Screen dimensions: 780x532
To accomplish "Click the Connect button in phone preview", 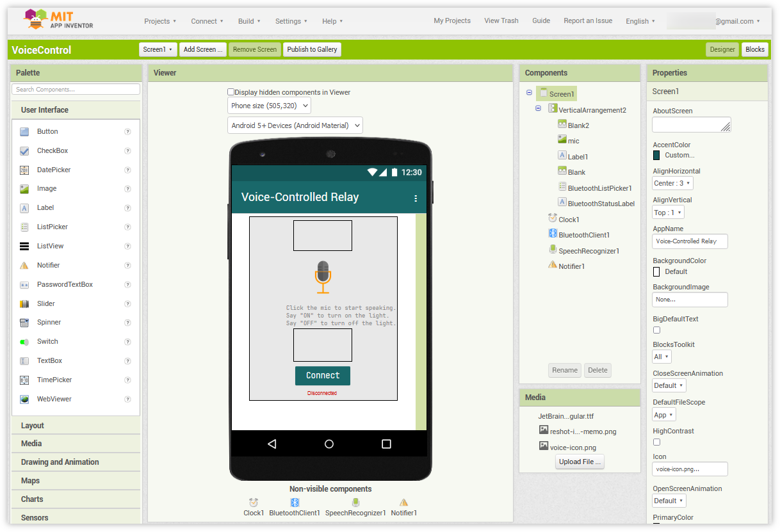I will (323, 376).
